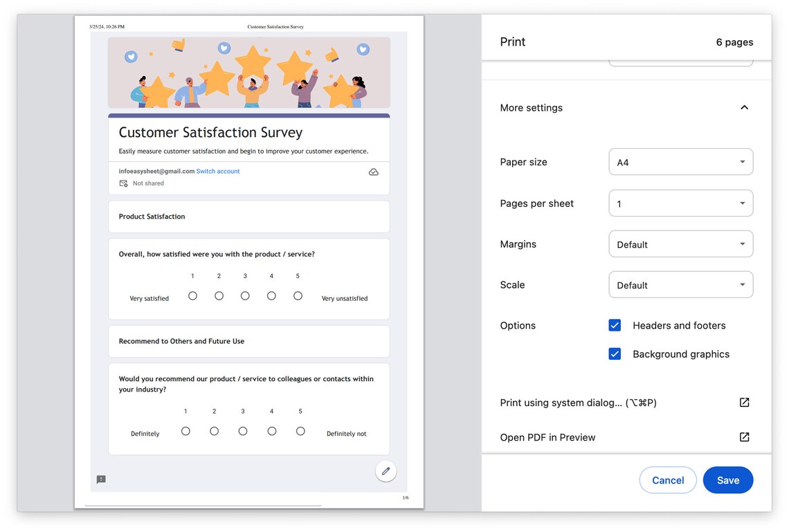
Task: Enable the Headers and footers checkbox
Action: [x=615, y=325]
